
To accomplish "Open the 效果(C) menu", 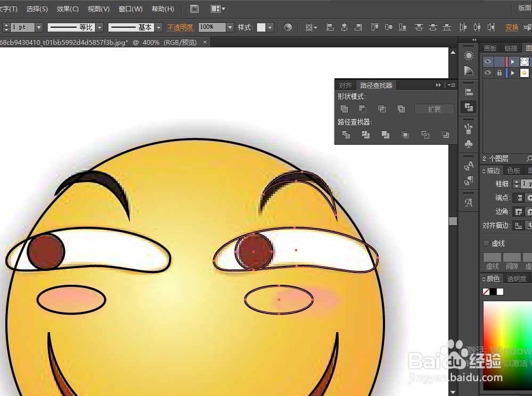I will [68, 9].
